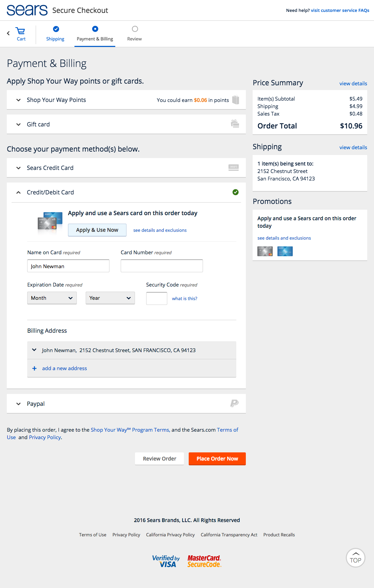The height and width of the screenshot is (588, 374).
Task: Open the expiration Year dropdown
Action: 110,298
